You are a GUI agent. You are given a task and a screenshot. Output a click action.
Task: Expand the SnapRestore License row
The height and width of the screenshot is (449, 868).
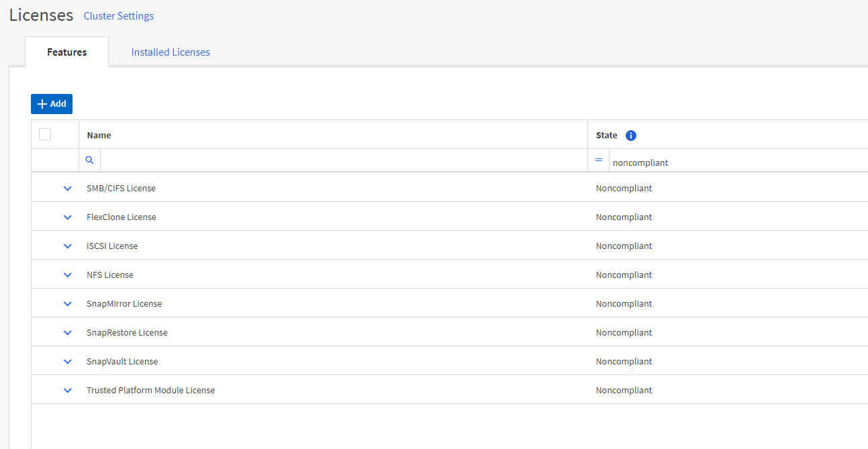pos(67,333)
